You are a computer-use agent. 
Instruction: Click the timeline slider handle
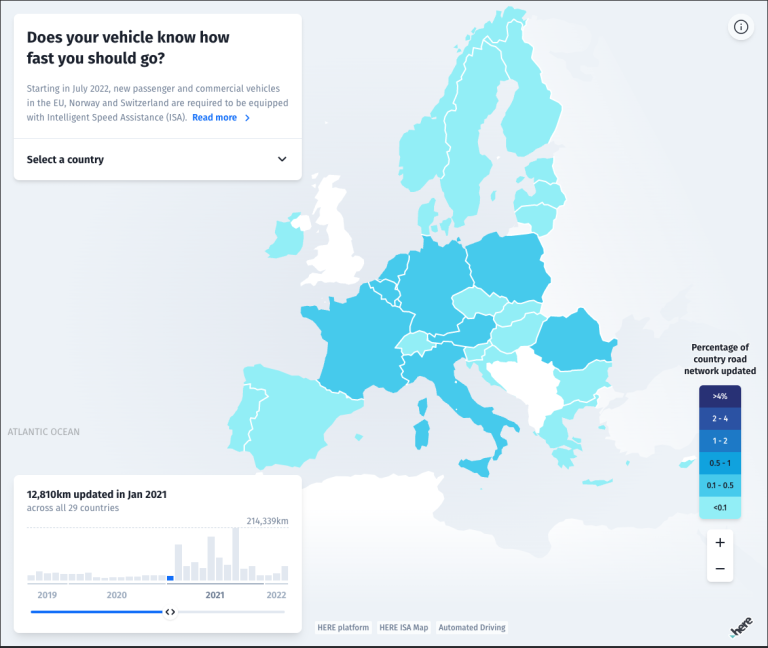(170, 612)
